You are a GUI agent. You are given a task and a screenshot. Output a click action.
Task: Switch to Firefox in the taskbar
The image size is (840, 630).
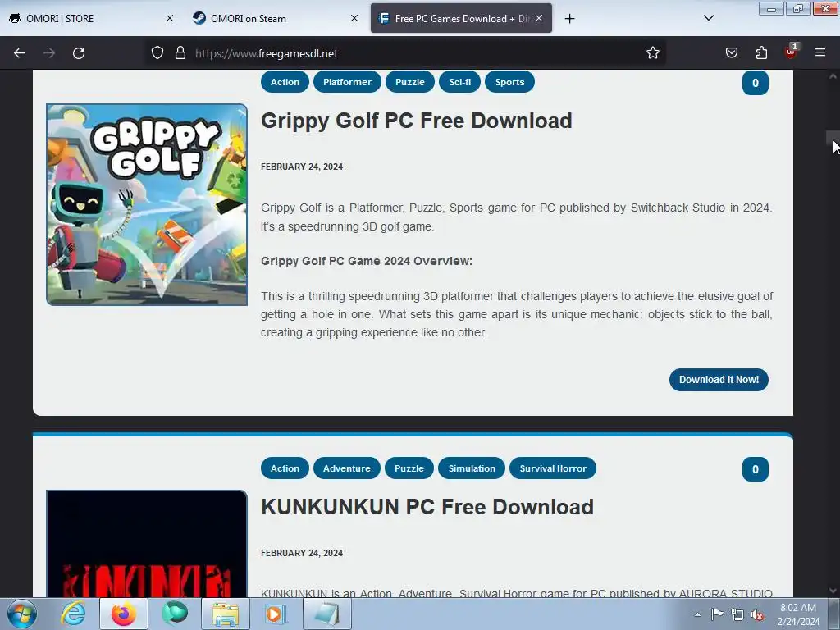(124, 614)
